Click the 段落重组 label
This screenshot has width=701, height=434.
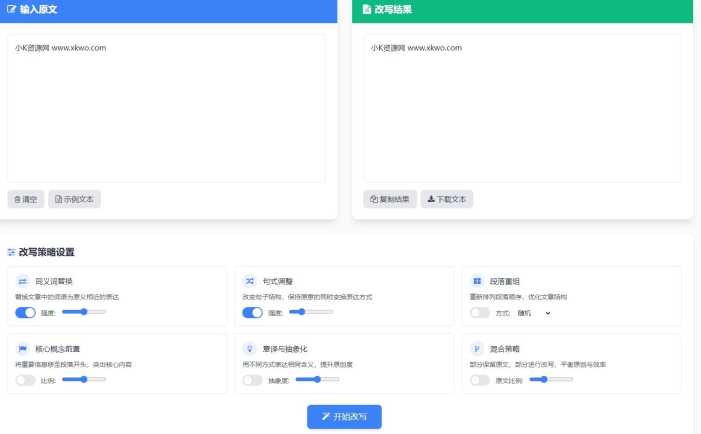point(505,282)
